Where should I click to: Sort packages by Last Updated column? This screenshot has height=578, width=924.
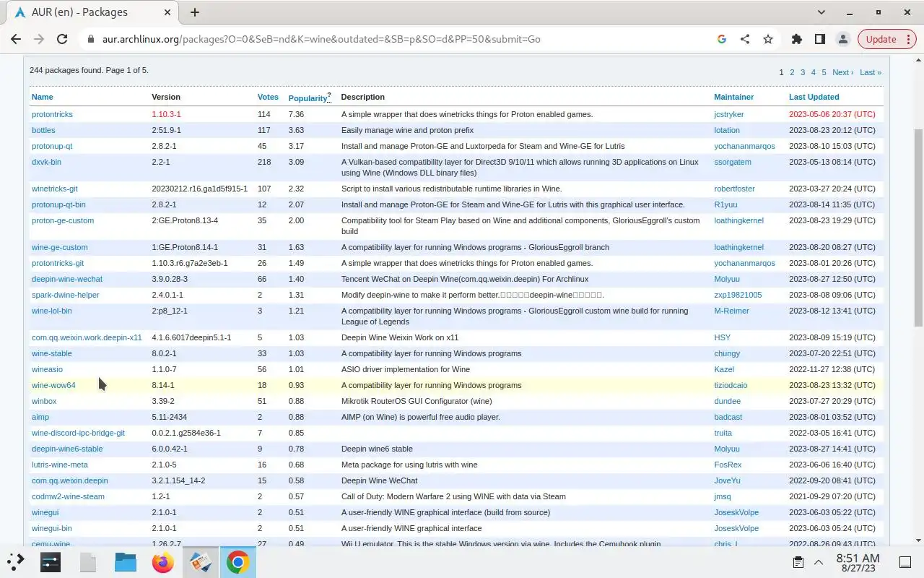pyautogui.click(x=814, y=97)
